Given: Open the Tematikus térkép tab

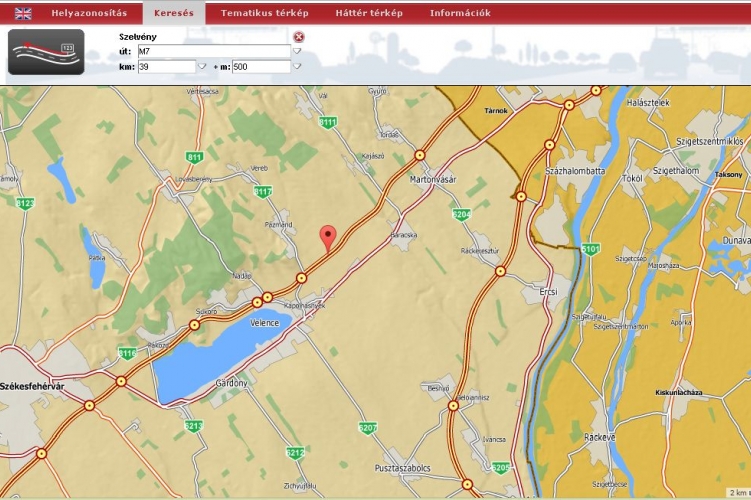Looking at the screenshot, I should pos(264,13).
